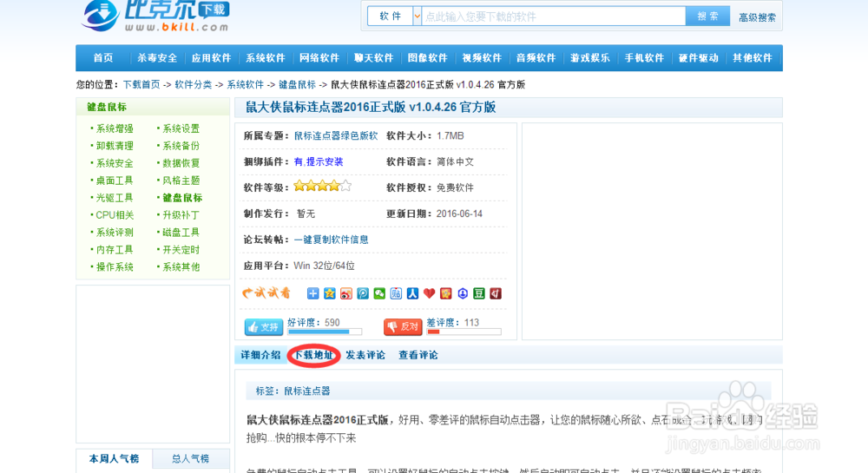The height and width of the screenshot is (473, 868).
Task: Click 下载首页 breadcrumb link
Action: click(x=141, y=85)
